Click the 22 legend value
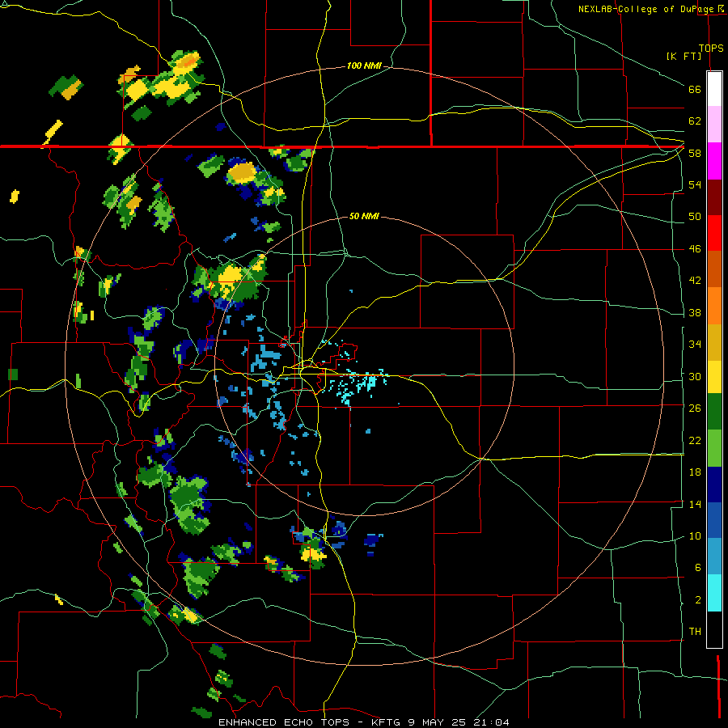Screen dimensions: 728x728 [x=695, y=440]
